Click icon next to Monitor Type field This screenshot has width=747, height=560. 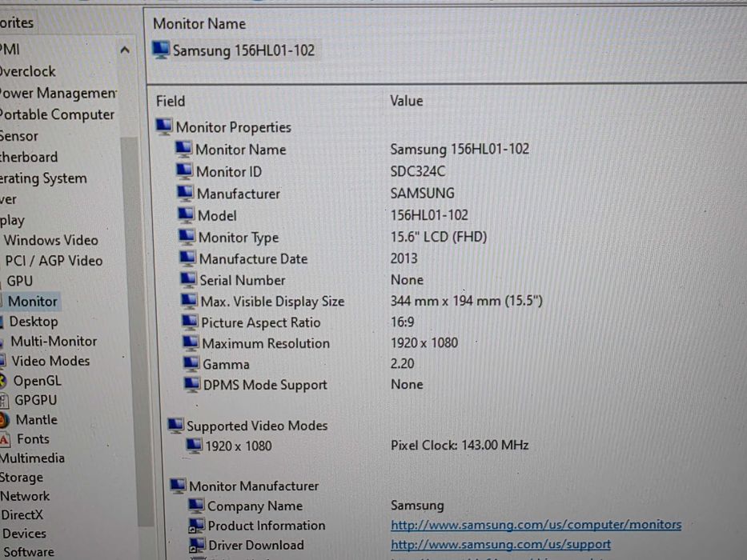click(187, 237)
